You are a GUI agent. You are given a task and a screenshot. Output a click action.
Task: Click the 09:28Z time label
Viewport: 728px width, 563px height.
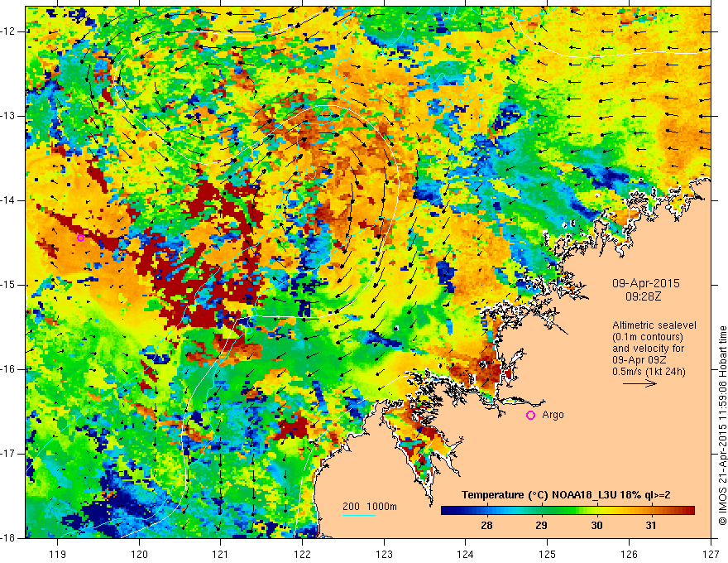pos(643,296)
